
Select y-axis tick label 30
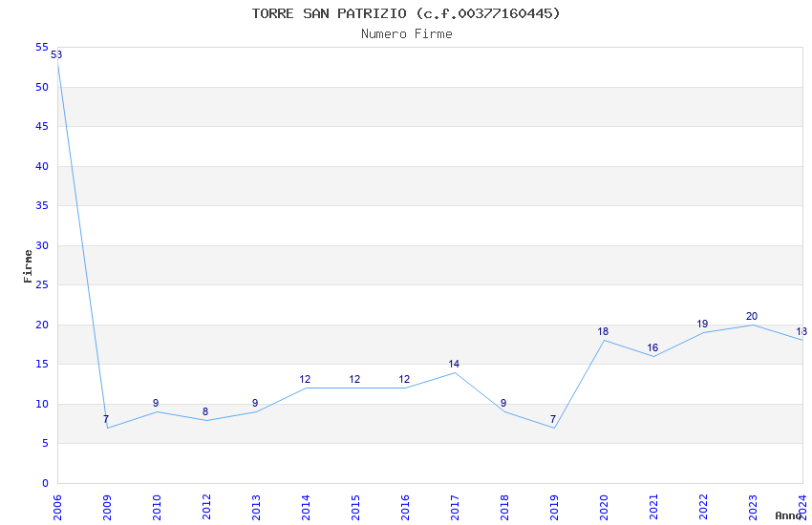pyautogui.click(x=42, y=245)
